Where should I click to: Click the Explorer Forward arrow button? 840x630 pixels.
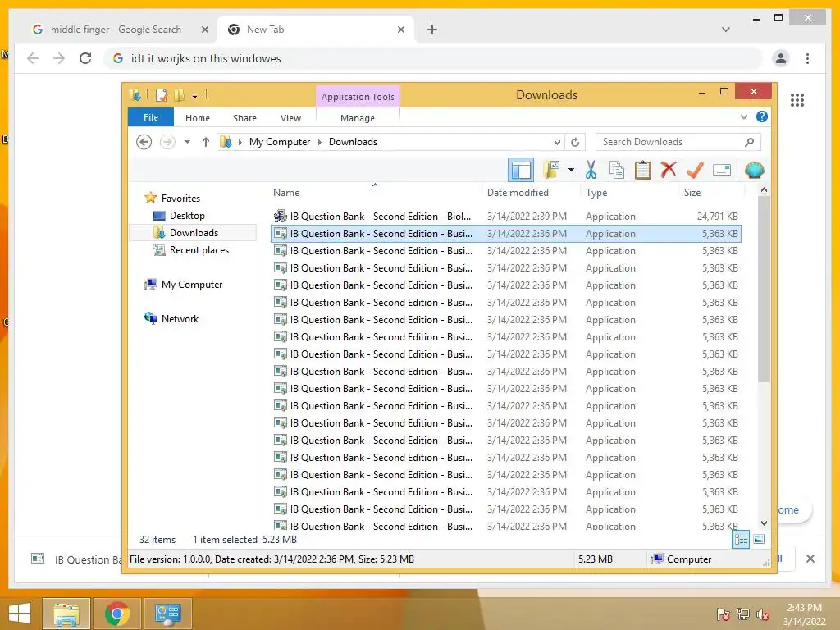167,142
